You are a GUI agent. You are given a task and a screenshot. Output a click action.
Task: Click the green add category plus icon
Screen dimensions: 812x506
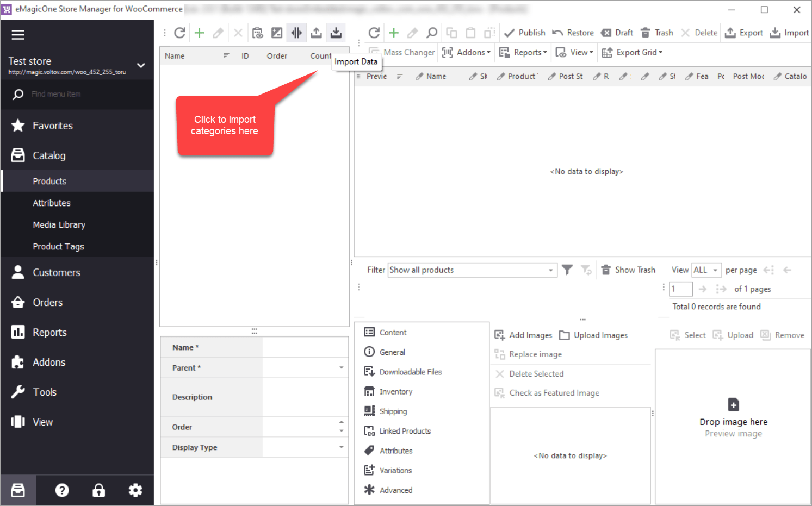[x=200, y=33]
